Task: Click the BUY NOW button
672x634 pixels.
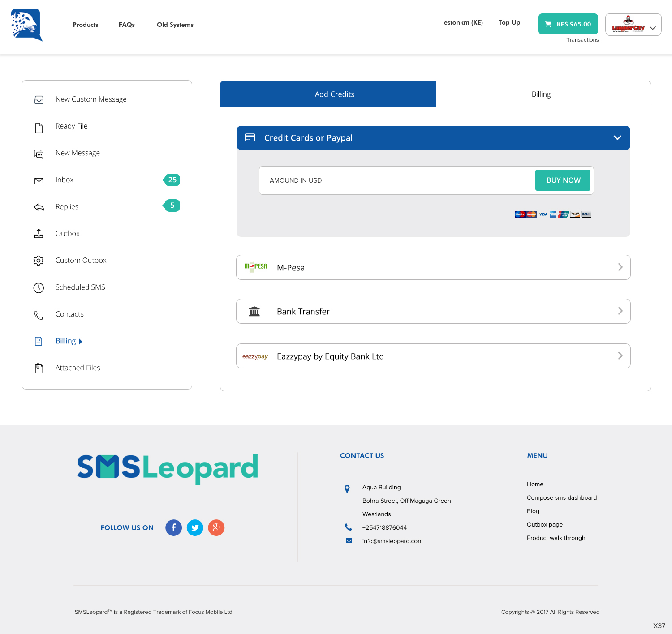Action: 563,180
